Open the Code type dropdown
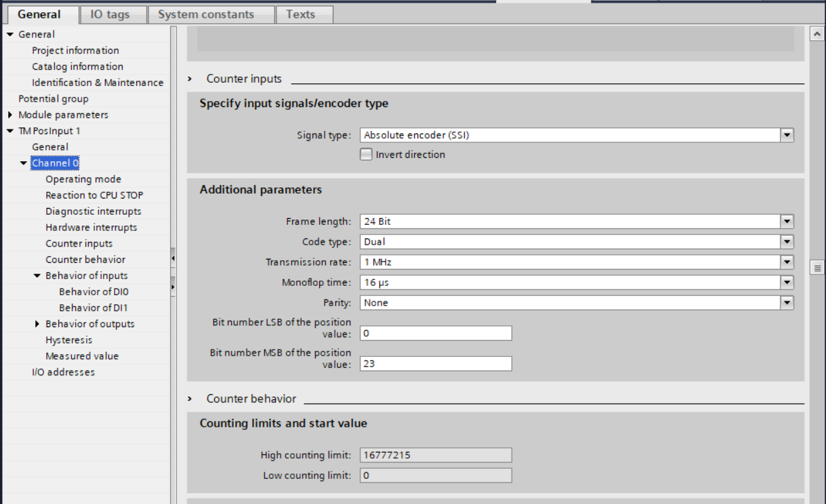This screenshot has width=826, height=504. pyautogui.click(x=787, y=242)
